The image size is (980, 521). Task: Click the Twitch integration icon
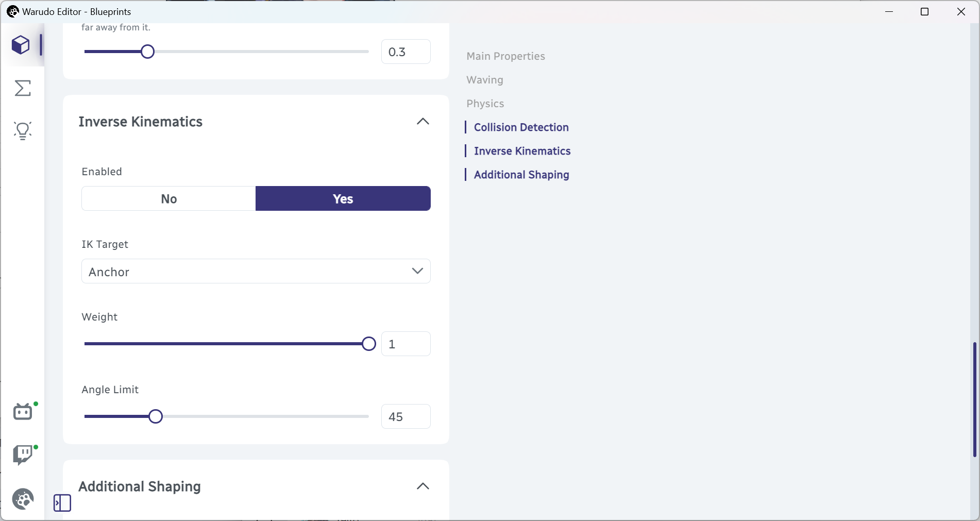point(23,455)
